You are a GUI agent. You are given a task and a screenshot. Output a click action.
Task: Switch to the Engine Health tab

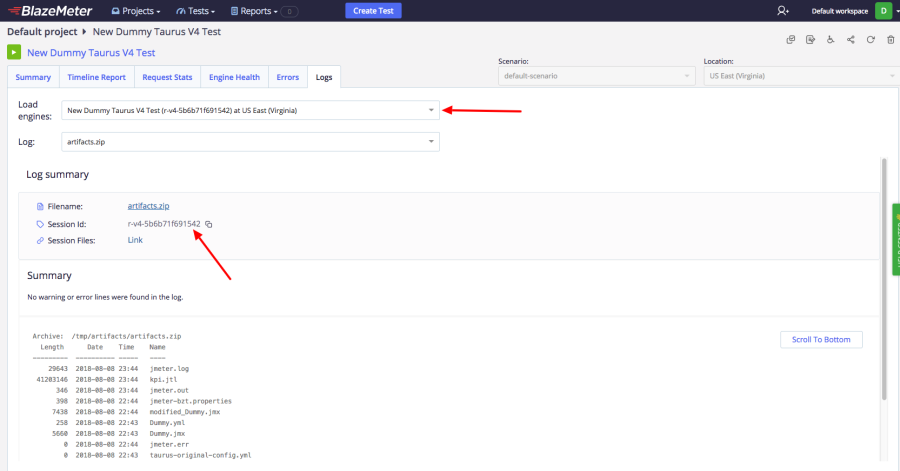tap(234, 77)
